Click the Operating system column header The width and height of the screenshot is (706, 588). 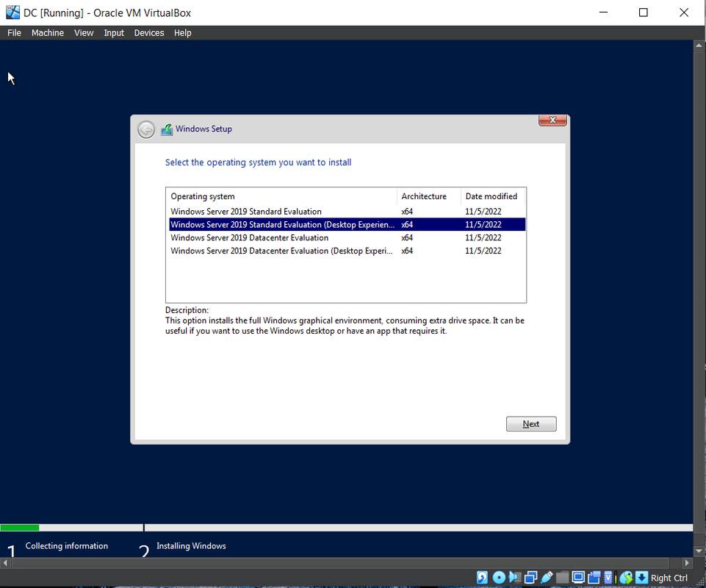click(x=281, y=196)
